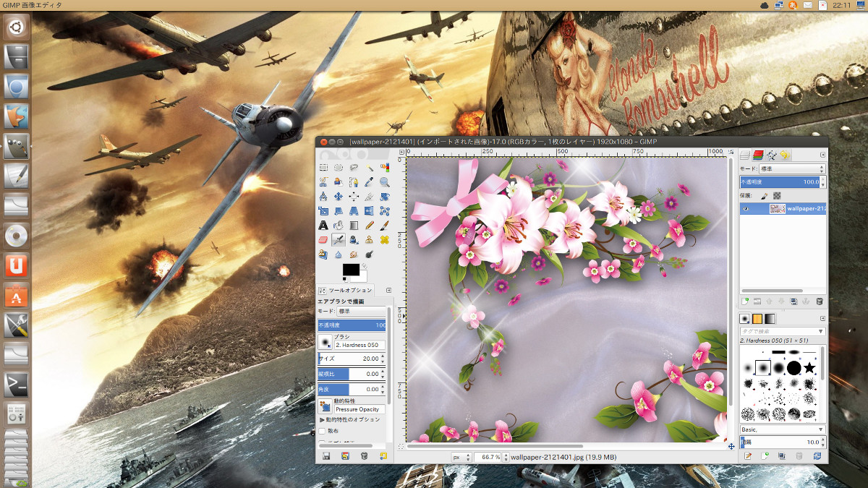This screenshot has width=868, height=488.
Task: Select the Move tool
Action: (339, 196)
